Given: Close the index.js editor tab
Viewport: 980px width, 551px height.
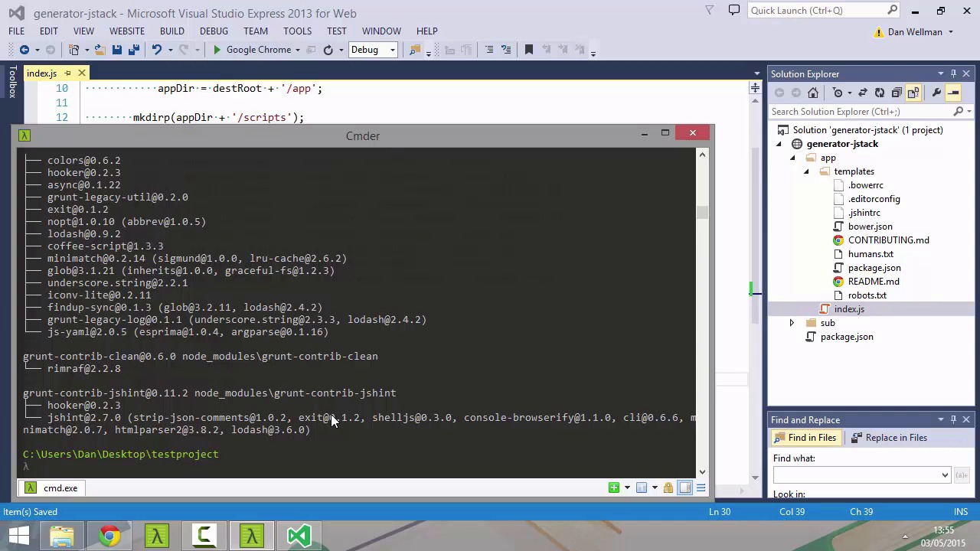Looking at the screenshot, I should (82, 73).
